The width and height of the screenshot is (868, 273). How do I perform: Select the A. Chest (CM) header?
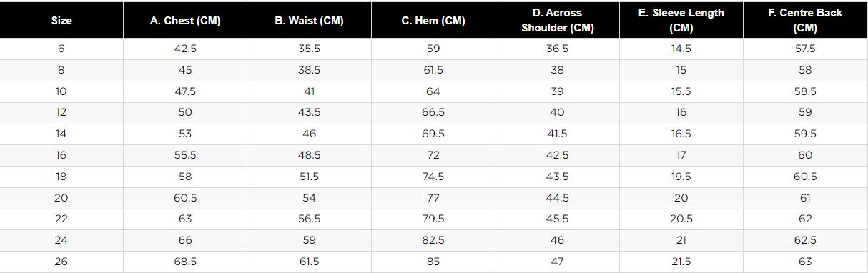[x=185, y=21]
